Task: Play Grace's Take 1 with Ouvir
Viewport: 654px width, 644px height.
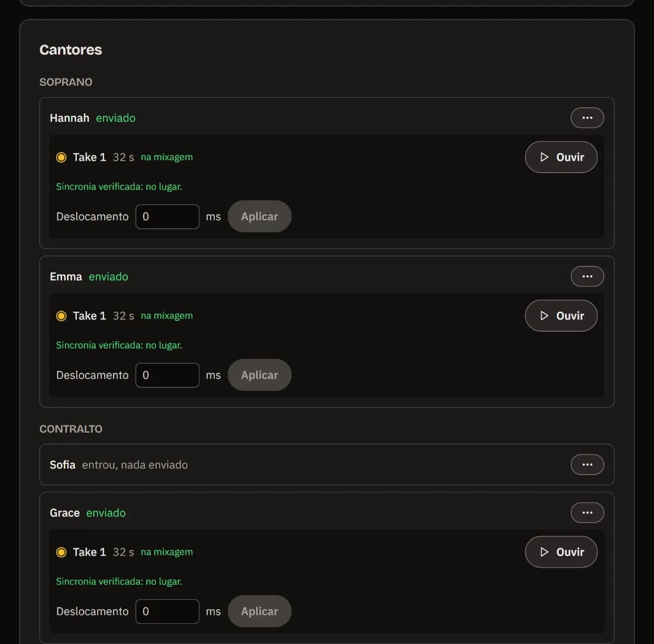Action: point(561,552)
